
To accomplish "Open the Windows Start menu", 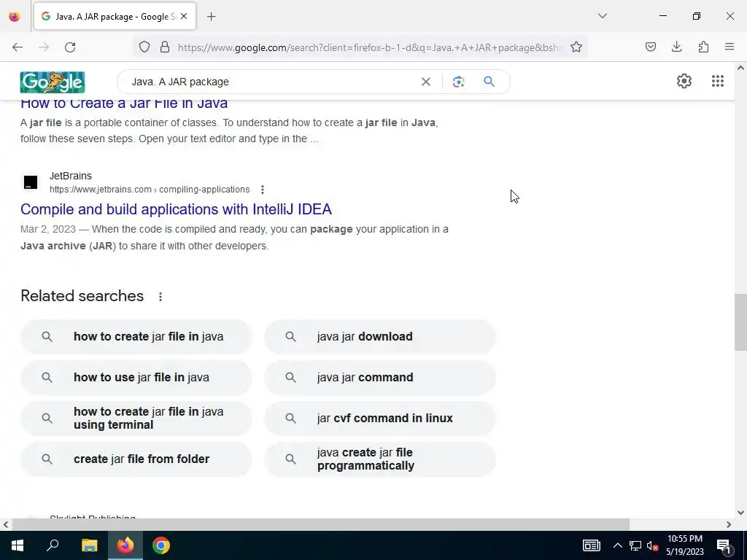I will 18,545.
